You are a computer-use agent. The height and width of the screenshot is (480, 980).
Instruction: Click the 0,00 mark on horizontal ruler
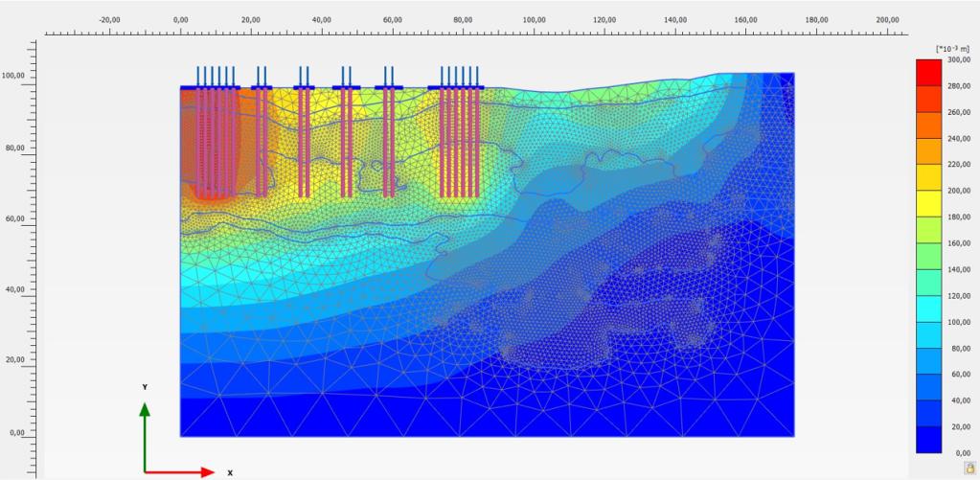pyautogui.click(x=180, y=18)
